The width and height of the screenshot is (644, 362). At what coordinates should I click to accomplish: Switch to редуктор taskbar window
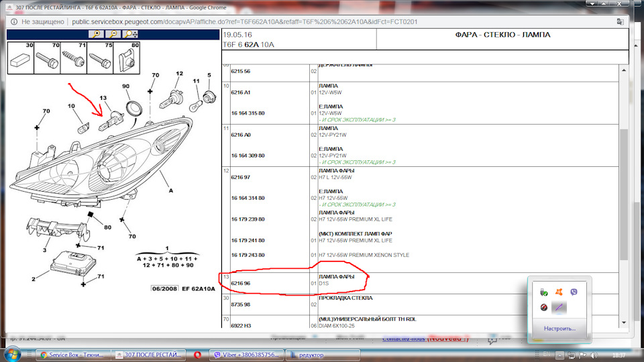point(323,355)
